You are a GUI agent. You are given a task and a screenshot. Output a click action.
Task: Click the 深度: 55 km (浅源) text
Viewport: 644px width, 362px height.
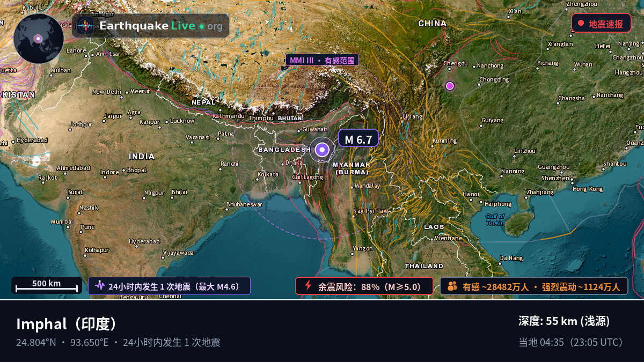tap(564, 321)
